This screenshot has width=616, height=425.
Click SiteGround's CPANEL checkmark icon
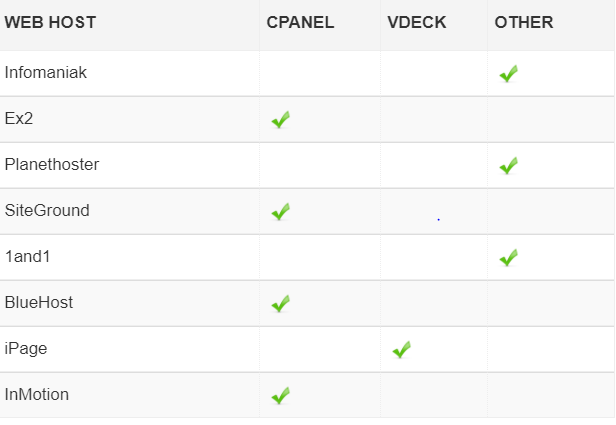tap(281, 212)
